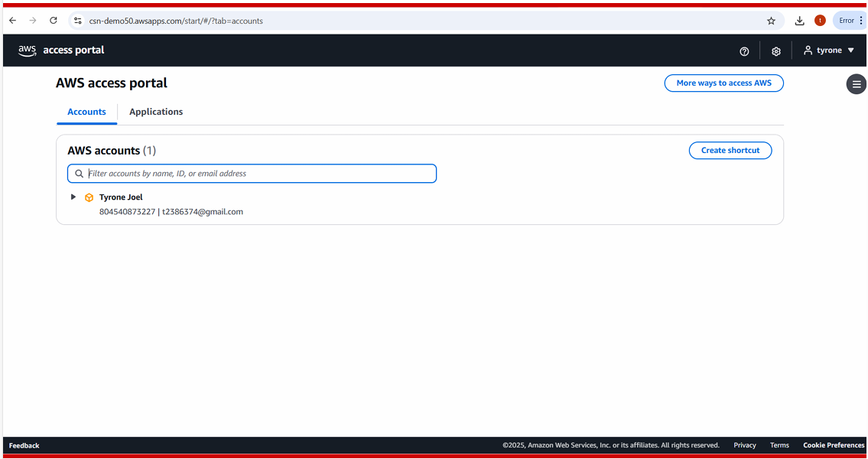This screenshot has width=868, height=459.
Task: Click the hamburger side panel icon
Action: point(857,84)
